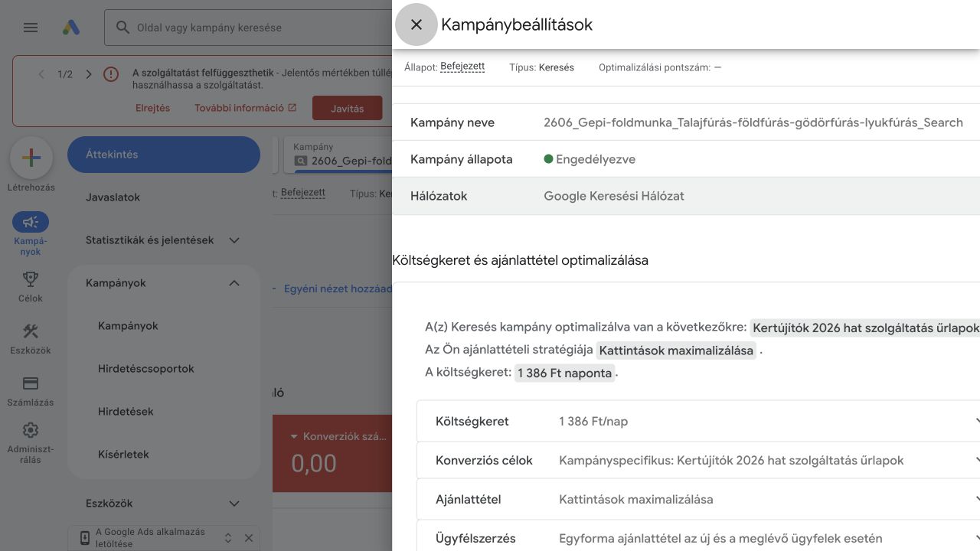Open the További információ link
This screenshot has width=980, height=551.
tap(245, 108)
